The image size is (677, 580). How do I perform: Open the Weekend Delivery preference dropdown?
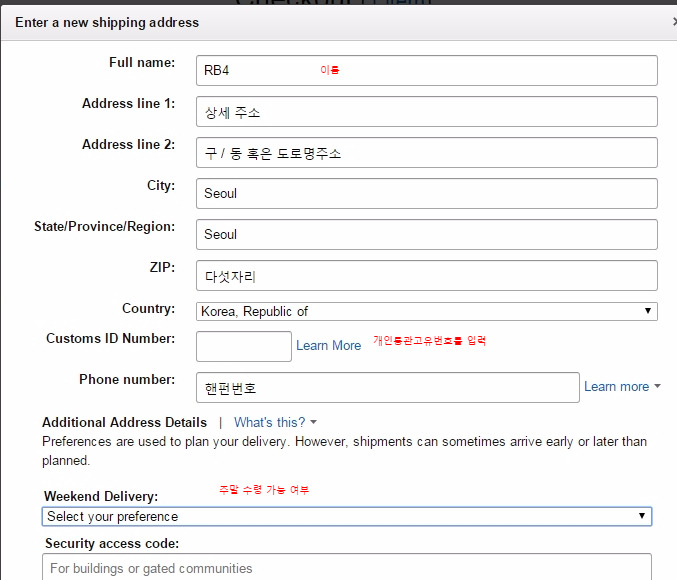click(x=347, y=516)
